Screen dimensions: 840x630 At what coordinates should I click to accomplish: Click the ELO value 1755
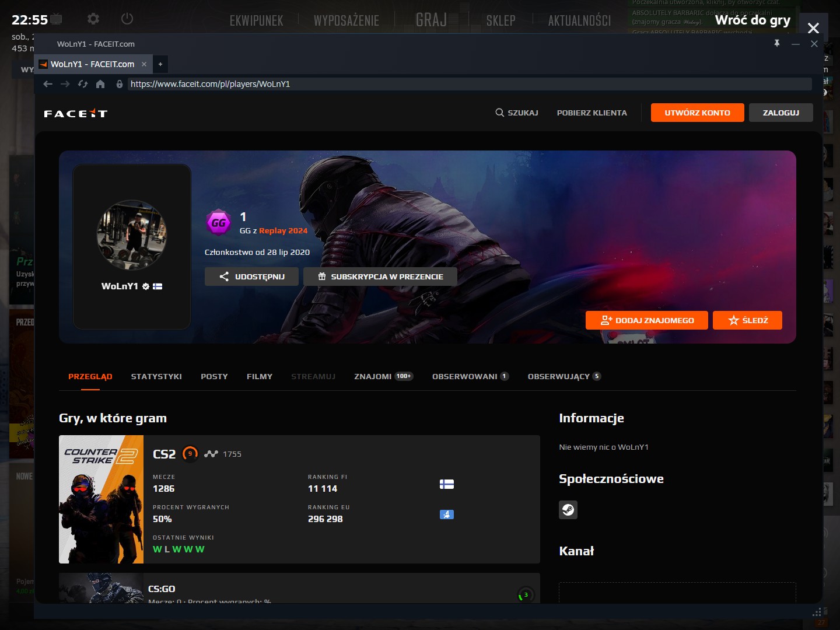[x=232, y=454]
